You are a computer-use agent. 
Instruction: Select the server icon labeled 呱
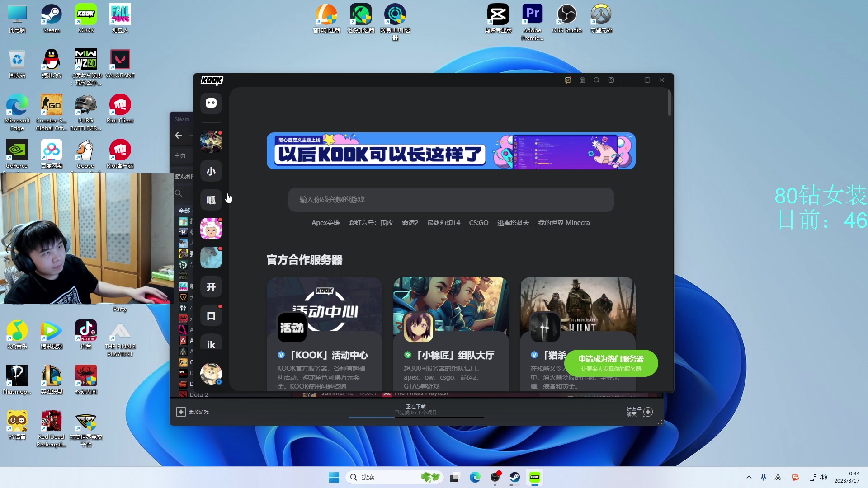(211, 200)
